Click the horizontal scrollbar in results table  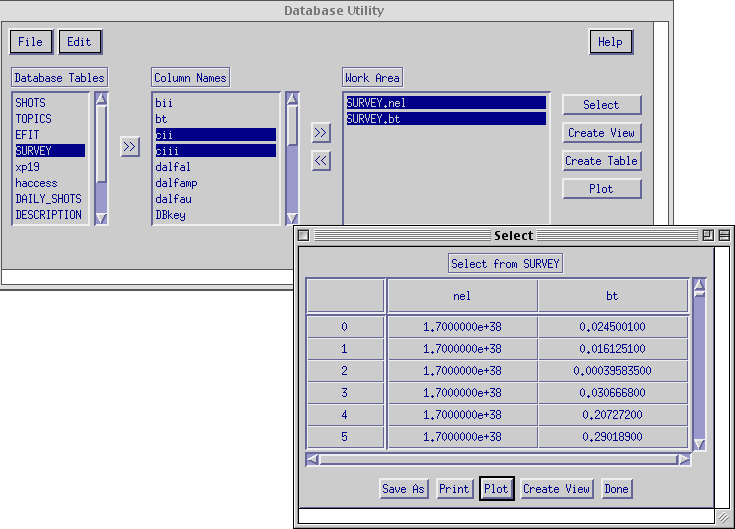pos(498,460)
